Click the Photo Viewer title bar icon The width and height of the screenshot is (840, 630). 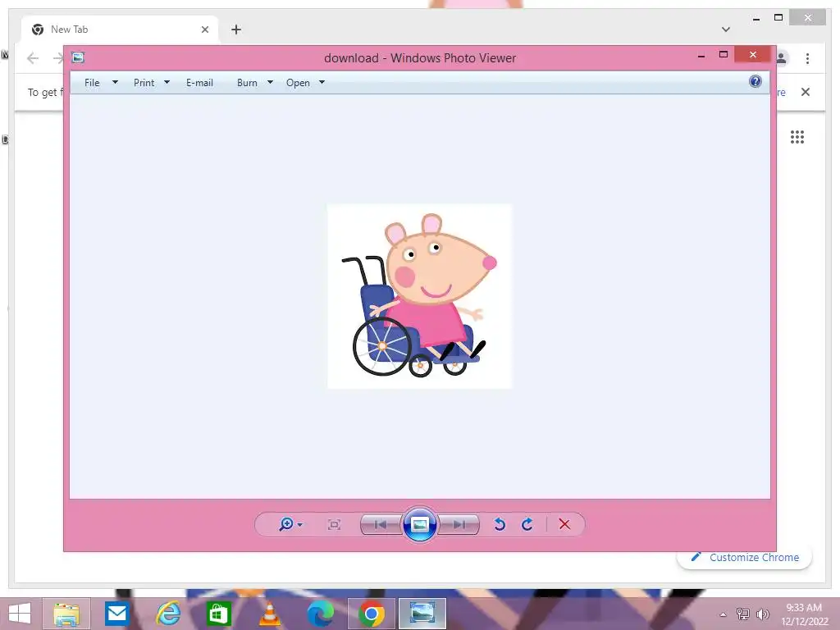(x=78, y=57)
